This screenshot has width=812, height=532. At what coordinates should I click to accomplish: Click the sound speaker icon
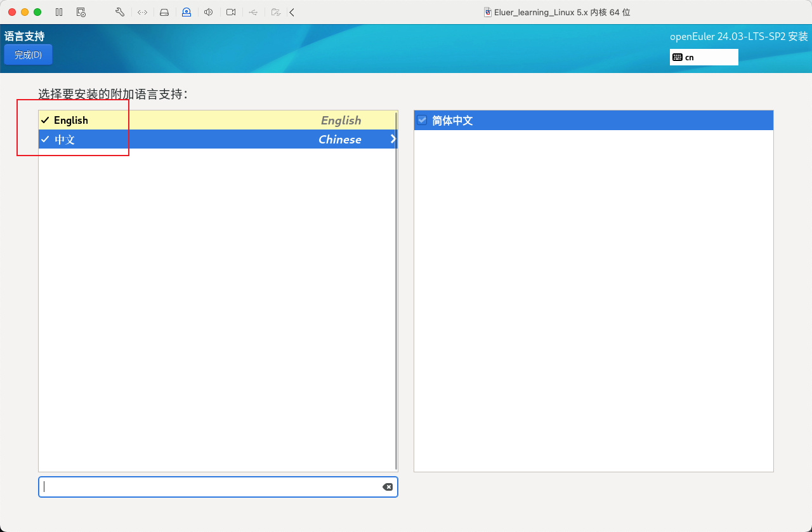coord(209,12)
